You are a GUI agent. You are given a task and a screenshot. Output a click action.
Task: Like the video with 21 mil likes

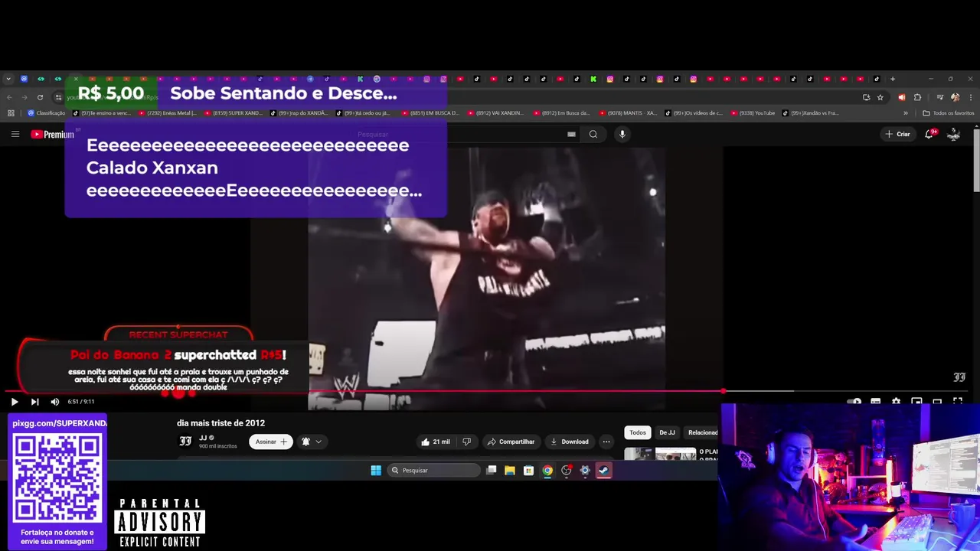[x=435, y=442]
